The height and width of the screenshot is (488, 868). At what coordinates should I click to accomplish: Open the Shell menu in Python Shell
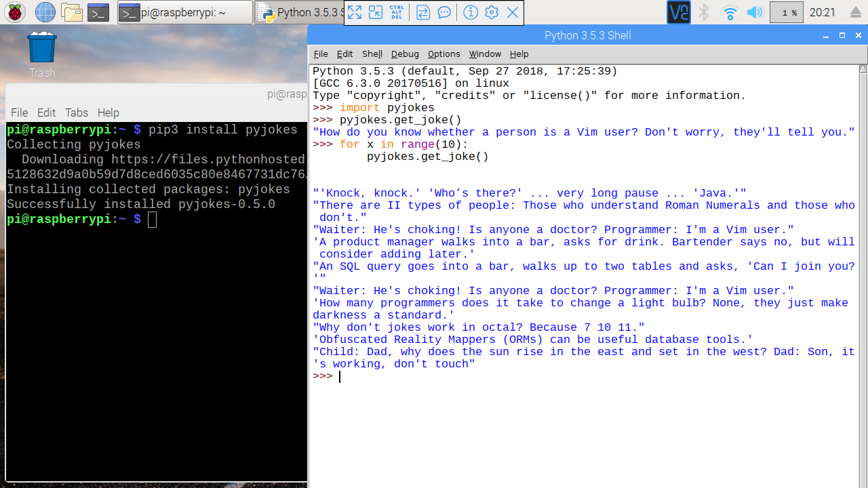[372, 54]
